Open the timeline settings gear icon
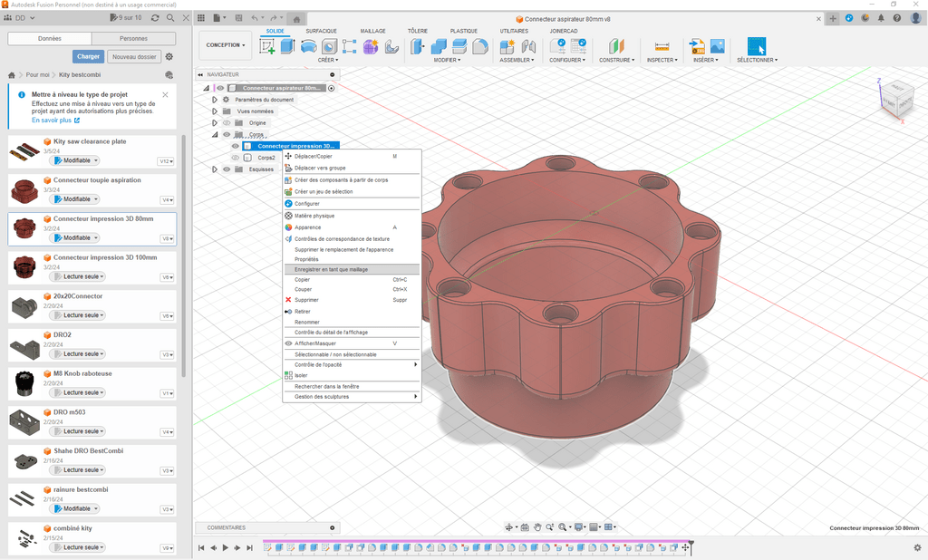This screenshot has width=928, height=560. [x=917, y=547]
